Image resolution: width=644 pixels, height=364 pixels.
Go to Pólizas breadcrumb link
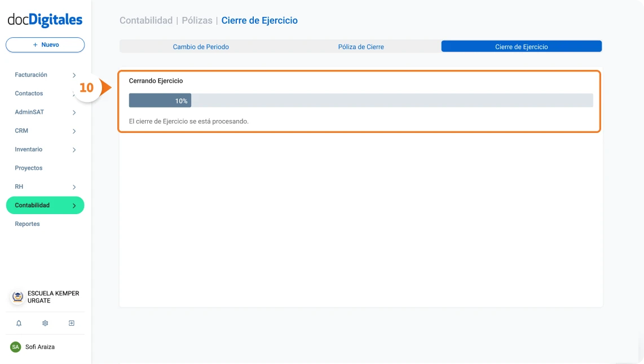197,21
